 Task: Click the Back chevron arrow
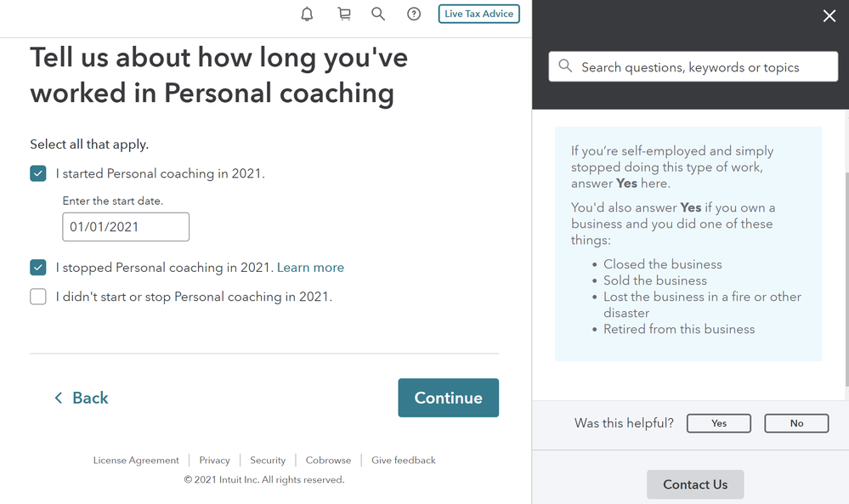(59, 398)
